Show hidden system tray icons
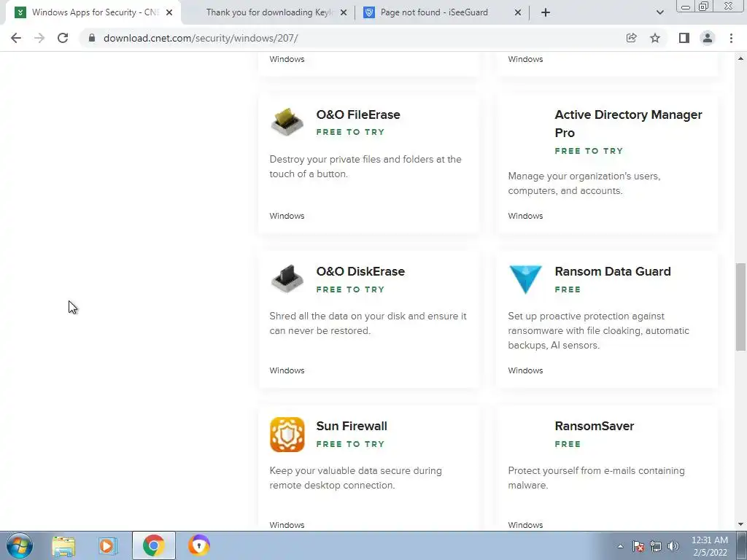Viewport: 747px width, 560px height. (620, 546)
